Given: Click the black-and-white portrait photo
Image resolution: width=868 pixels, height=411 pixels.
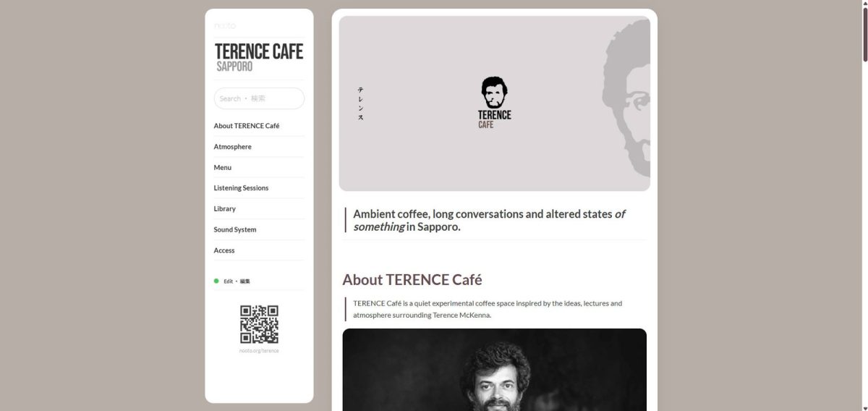Looking at the screenshot, I should 494,370.
